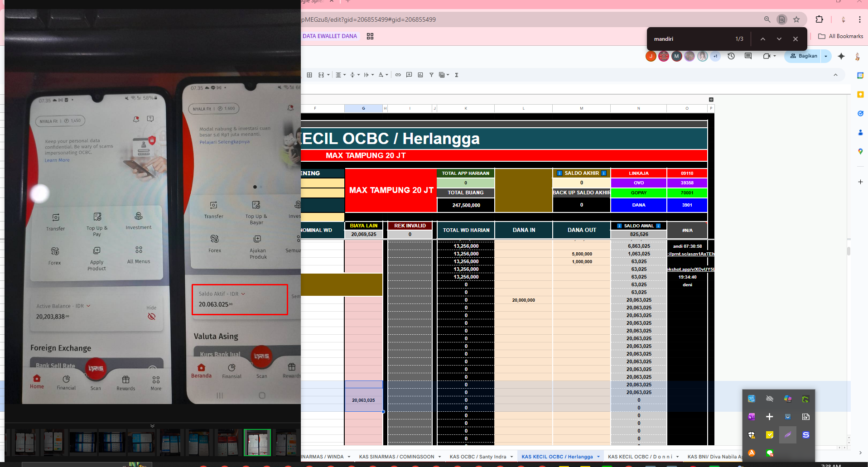The image size is (868, 467).
Task: Open the prnt.sc link in column O
Action: click(690, 254)
